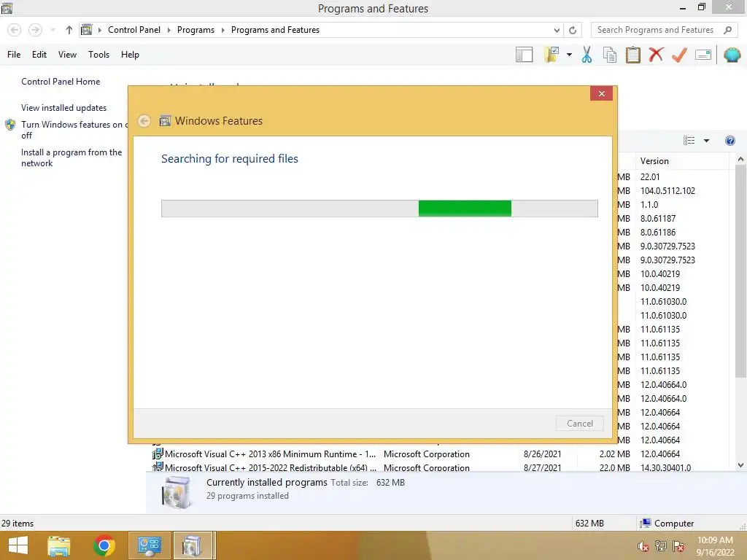Open the View menu
Viewport: 747px width, 560px height.
tap(67, 54)
